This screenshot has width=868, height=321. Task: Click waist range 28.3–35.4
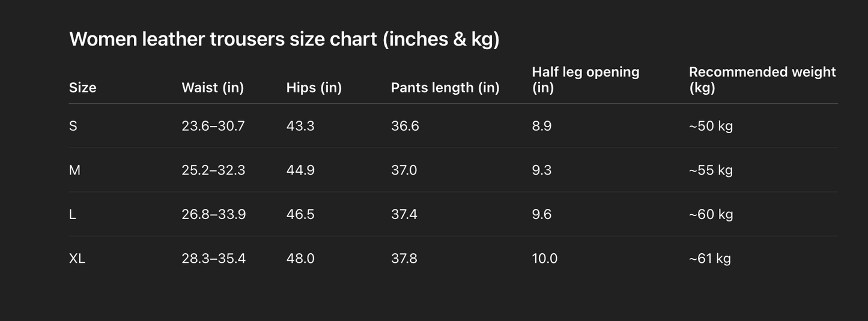click(213, 259)
